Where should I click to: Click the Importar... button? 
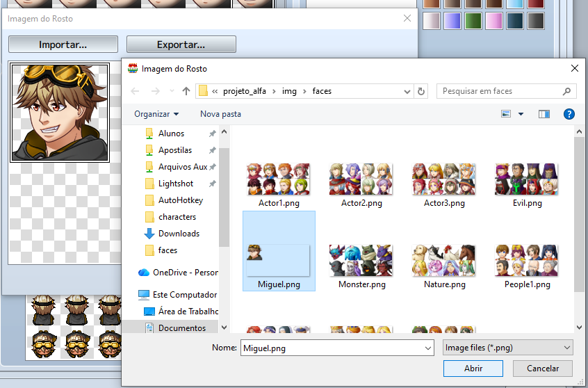[63, 45]
